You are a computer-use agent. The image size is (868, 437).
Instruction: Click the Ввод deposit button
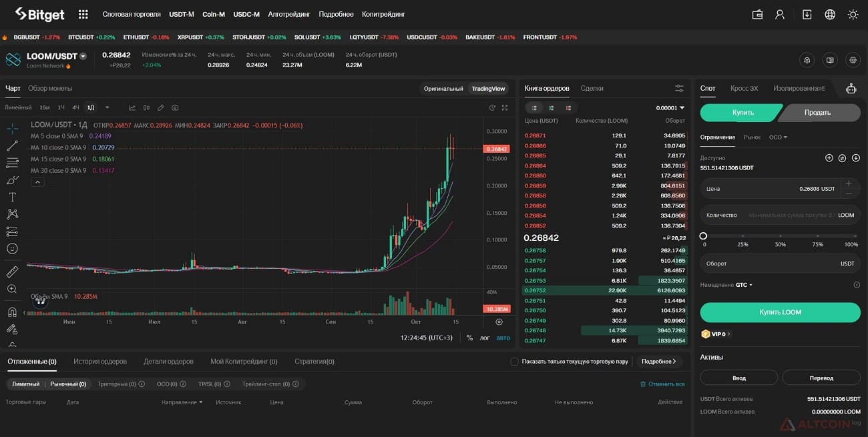point(738,378)
